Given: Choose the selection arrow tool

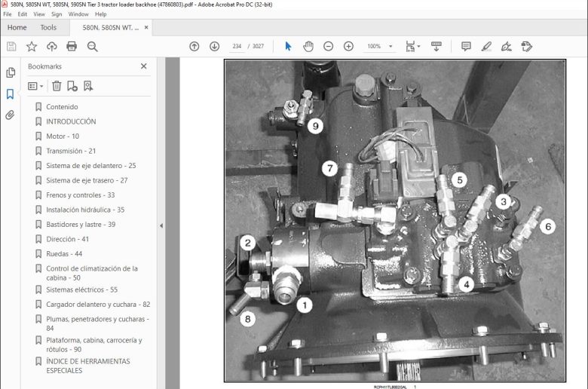Looking at the screenshot, I should coord(288,47).
